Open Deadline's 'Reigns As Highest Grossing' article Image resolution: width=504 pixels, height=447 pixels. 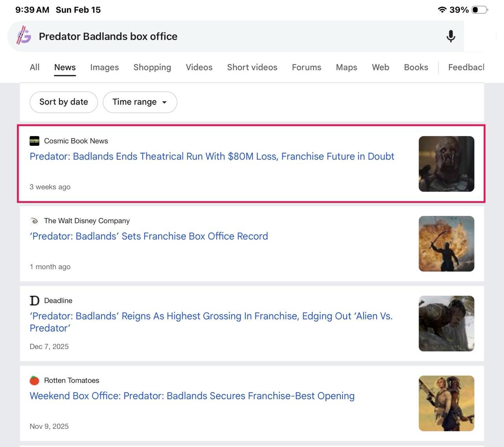pos(211,322)
